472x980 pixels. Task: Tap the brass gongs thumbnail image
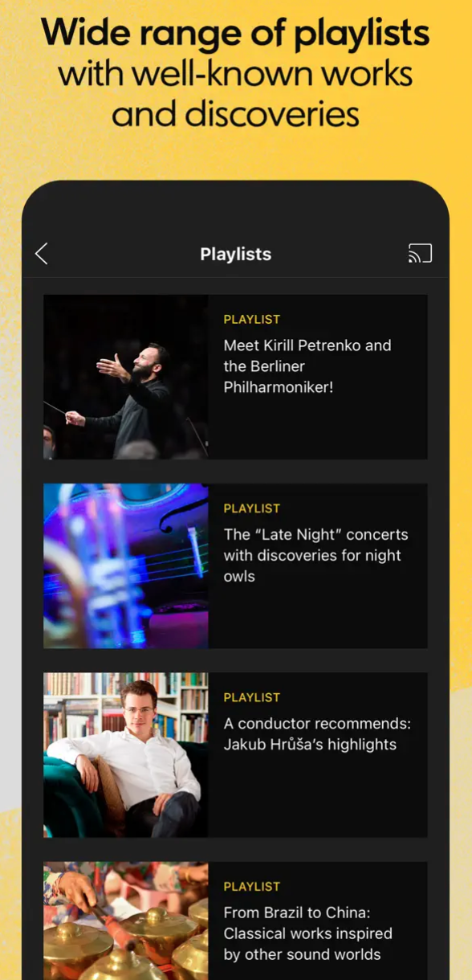coord(126,921)
